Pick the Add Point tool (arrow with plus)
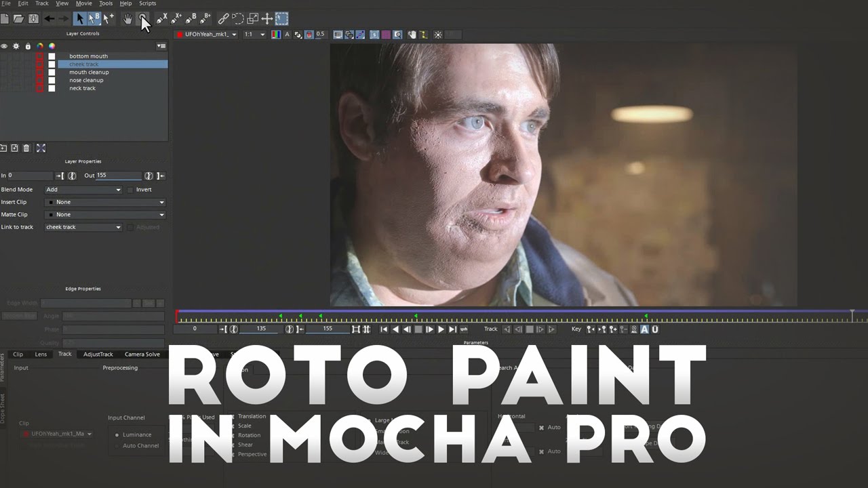868x488 pixels. 108,19
